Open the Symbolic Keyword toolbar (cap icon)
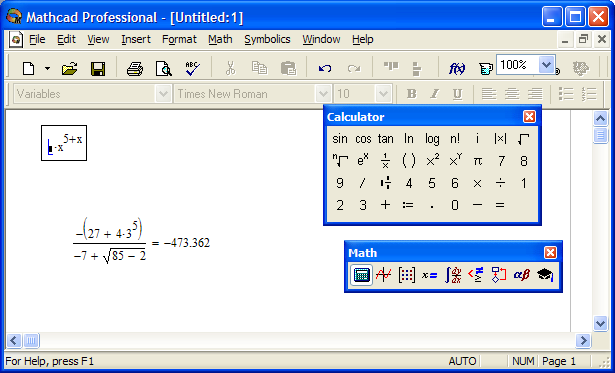 click(x=545, y=275)
